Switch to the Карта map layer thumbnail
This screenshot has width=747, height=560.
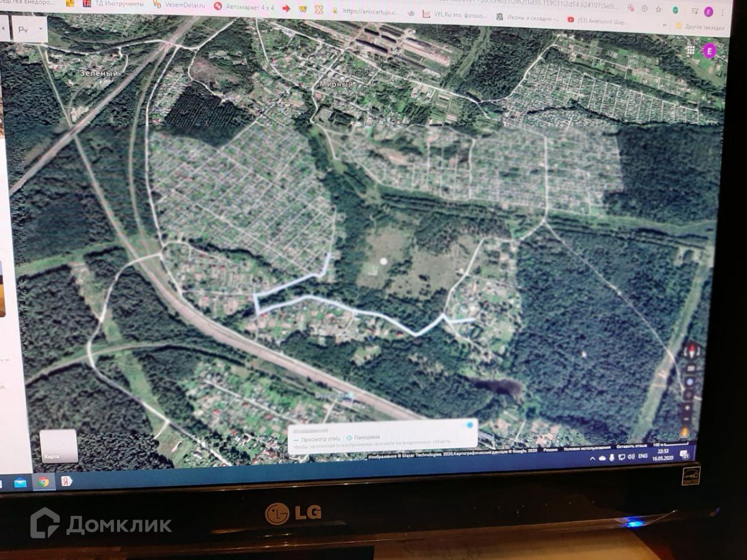click(x=59, y=446)
